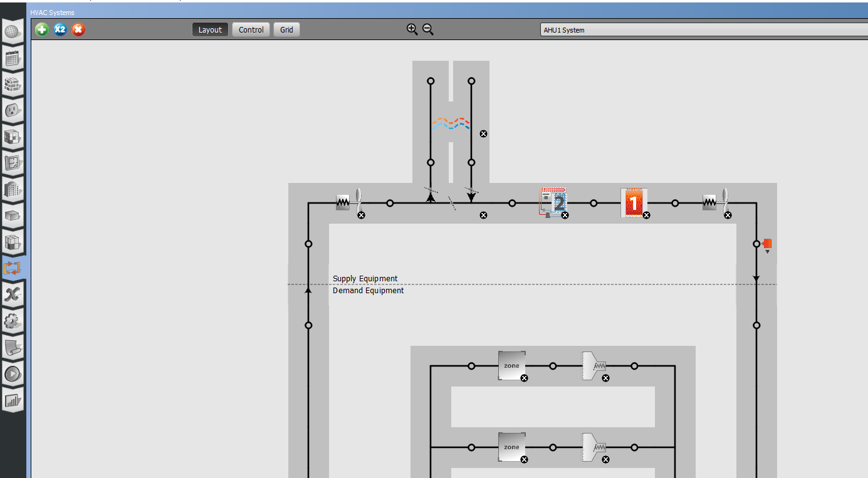Viewport: 868px width, 478px height.
Task: Select the red setpoint manager icon
Action: click(767, 244)
